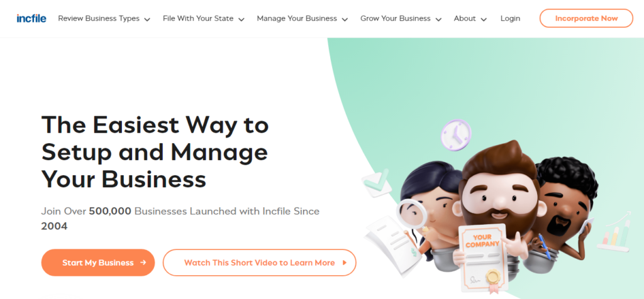Expand the About menu chevron

tap(484, 19)
